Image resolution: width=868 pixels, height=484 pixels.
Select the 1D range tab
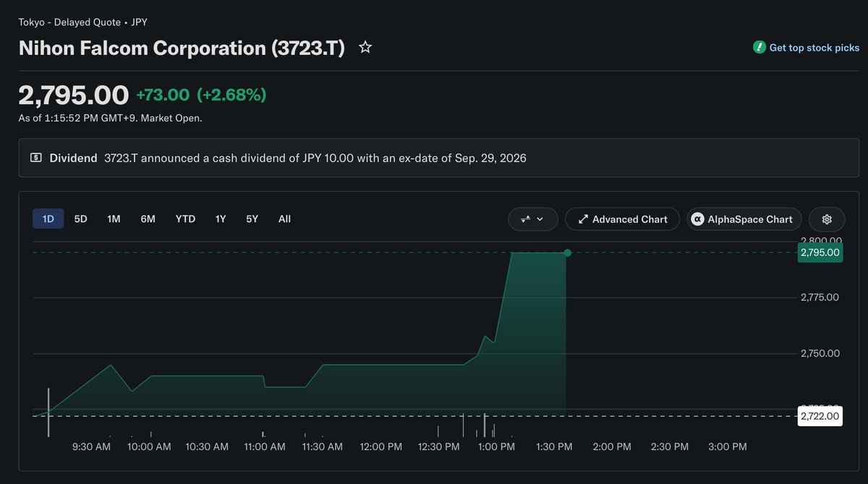click(x=48, y=218)
